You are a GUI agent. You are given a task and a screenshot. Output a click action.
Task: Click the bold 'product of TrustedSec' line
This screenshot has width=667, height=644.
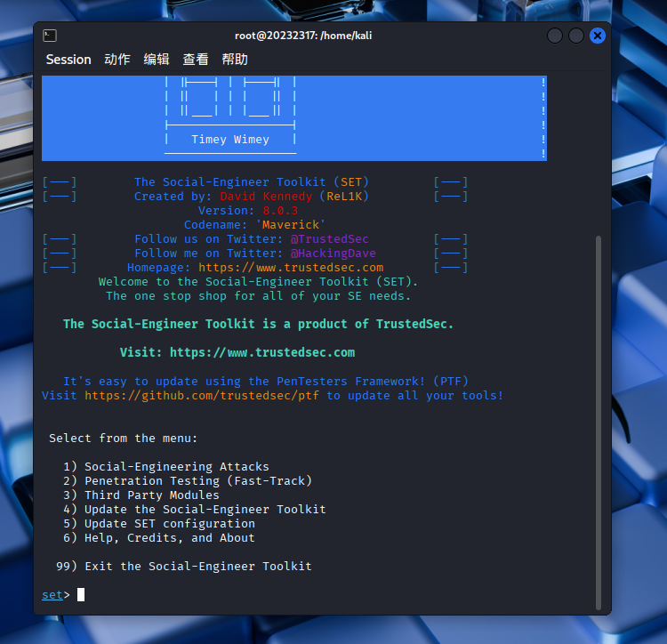tap(258, 324)
